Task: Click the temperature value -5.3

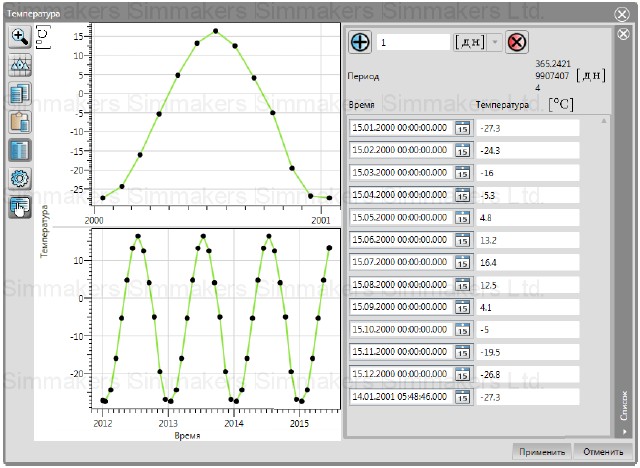Action: pos(528,195)
